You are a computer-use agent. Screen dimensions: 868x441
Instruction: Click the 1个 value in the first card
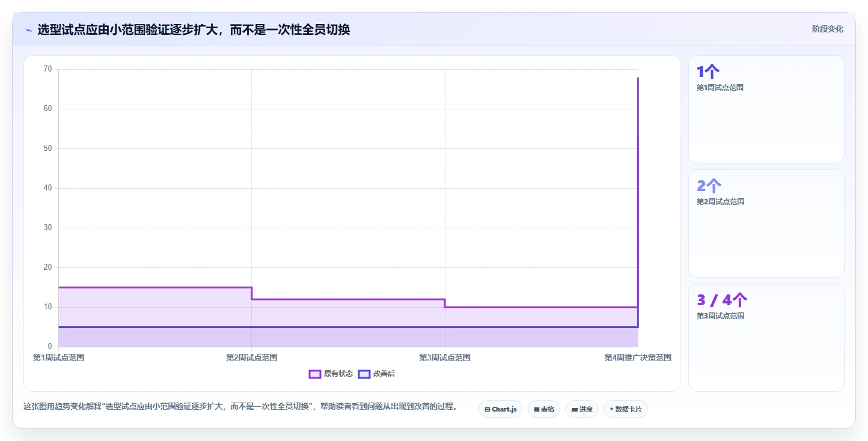pyautogui.click(x=708, y=72)
